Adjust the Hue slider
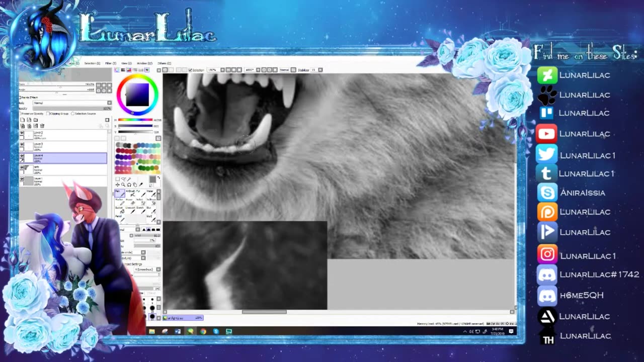This screenshot has width=644, height=362. (x=135, y=120)
